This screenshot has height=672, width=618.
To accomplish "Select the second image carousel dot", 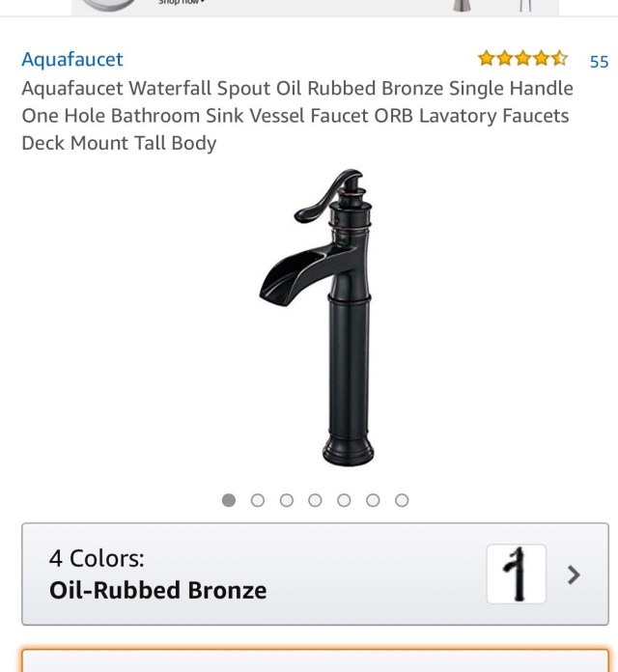I will (258, 500).
